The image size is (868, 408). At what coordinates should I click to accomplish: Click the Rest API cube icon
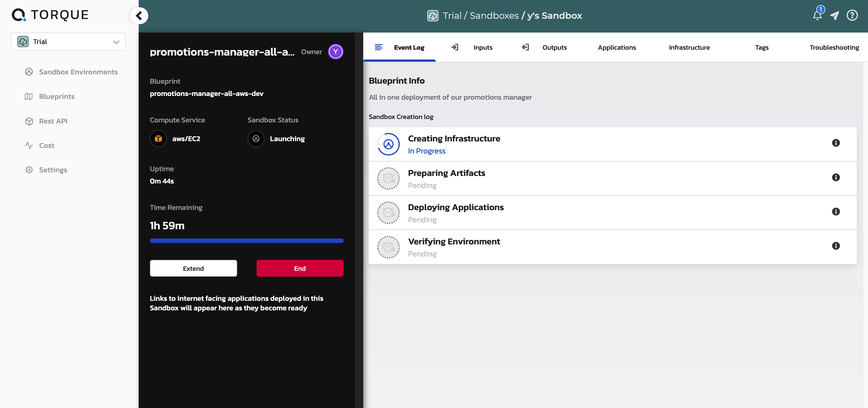point(29,121)
